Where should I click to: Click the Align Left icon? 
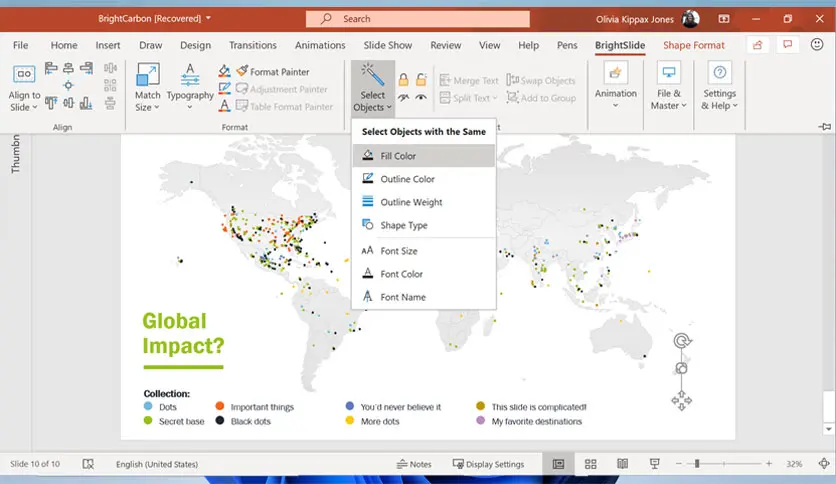tap(51, 68)
